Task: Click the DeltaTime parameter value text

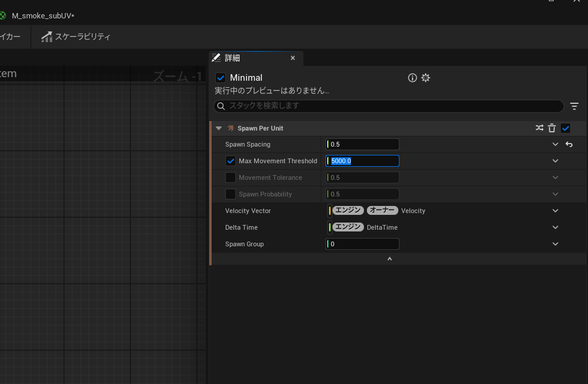Action: pyautogui.click(x=382, y=227)
